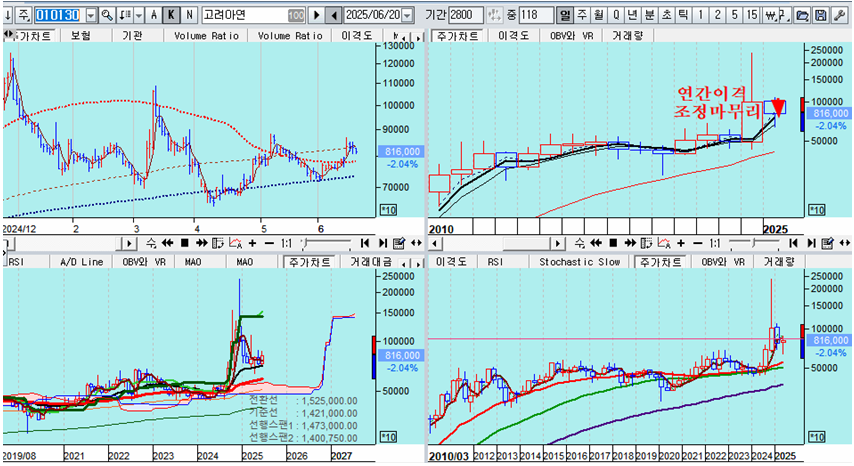Toggle the 일 daily period button
Viewport: 854px width, 466px height.
point(565,16)
